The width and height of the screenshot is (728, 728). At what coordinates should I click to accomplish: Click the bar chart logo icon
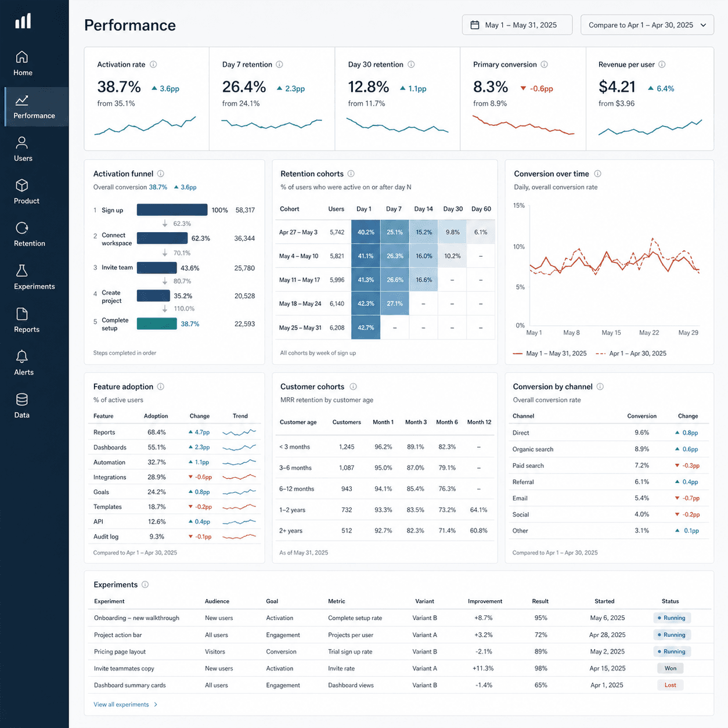coord(23,21)
